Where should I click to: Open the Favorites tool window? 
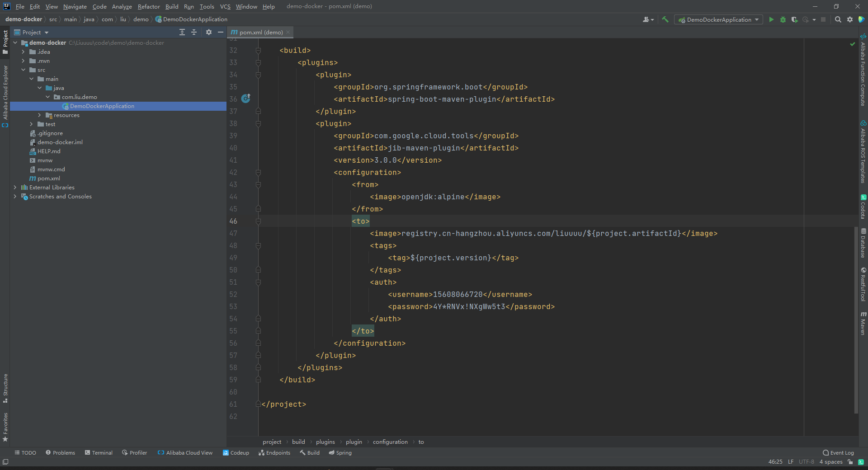(x=5, y=427)
